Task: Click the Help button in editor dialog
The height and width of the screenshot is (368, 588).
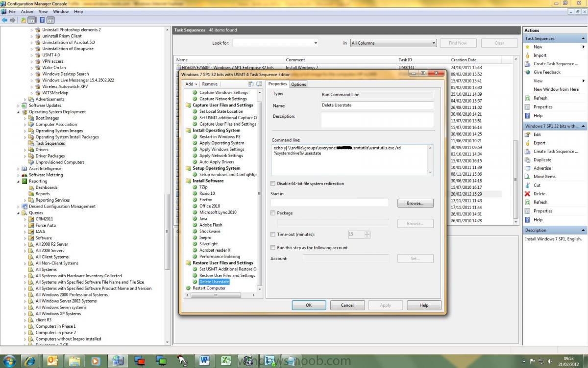Action: click(x=424, y=305)
